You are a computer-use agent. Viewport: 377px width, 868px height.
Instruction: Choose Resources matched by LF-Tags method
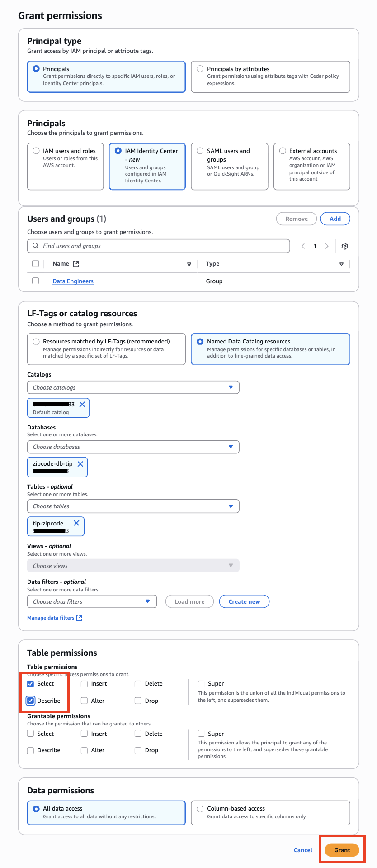(x=36, y=342)
